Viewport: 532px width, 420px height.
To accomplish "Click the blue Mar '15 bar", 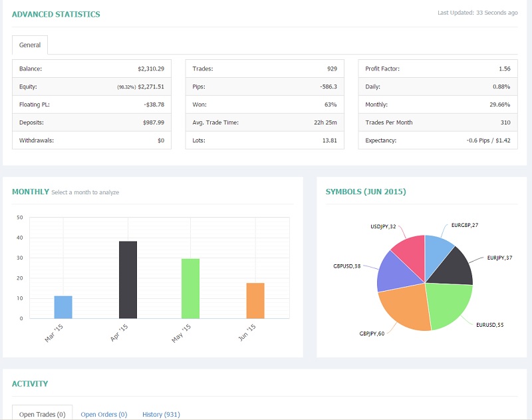I will coord(63,308).
